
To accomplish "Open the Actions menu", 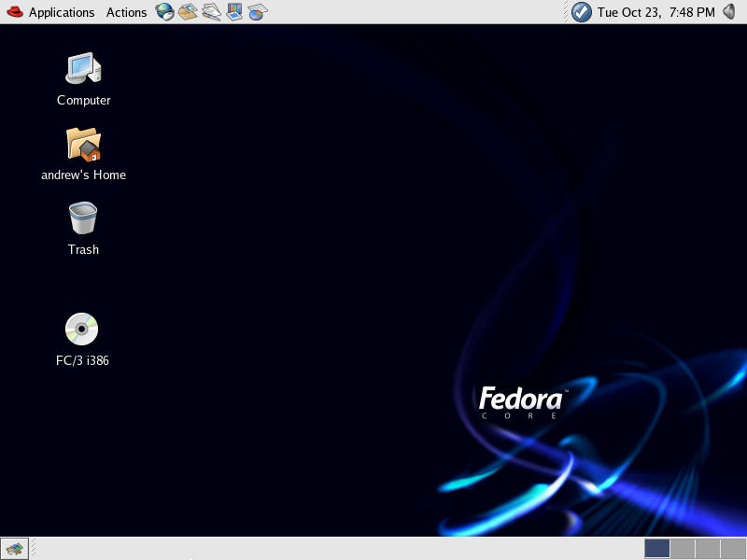I will [126, 12].
